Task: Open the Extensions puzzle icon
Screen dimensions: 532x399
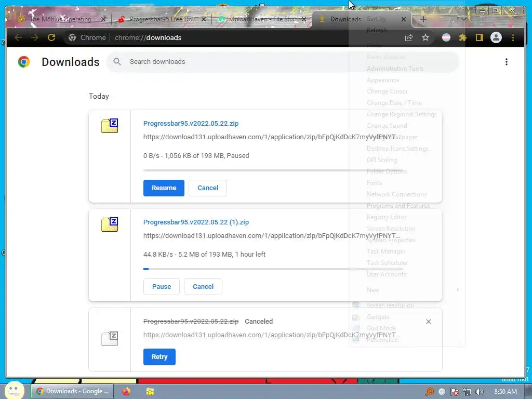Action: pyautogui.click(x=462, y=37)
